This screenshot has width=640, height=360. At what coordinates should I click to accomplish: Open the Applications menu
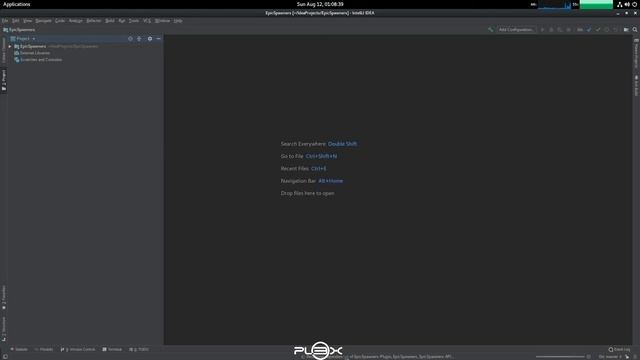coord(17,4)
